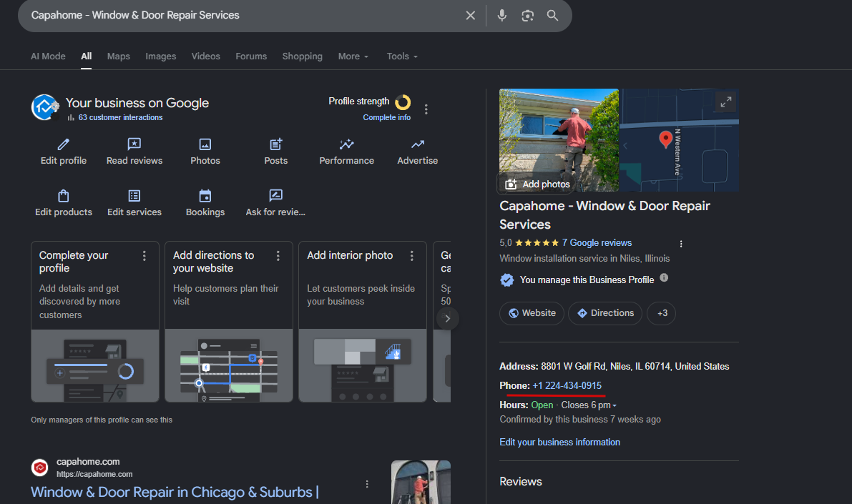The image size is (852, 504).
Task: Expand business hours next to Closes 6 pm
Action: click(614, 405)
